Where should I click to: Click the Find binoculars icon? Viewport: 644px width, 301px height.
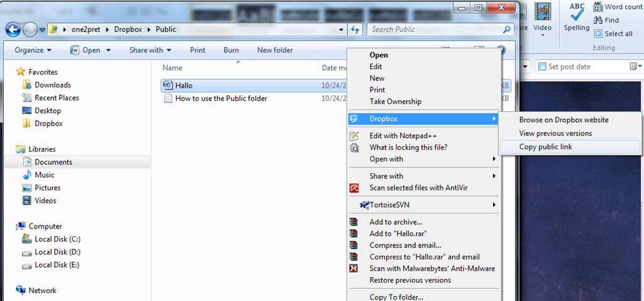[x=598, y=20]
